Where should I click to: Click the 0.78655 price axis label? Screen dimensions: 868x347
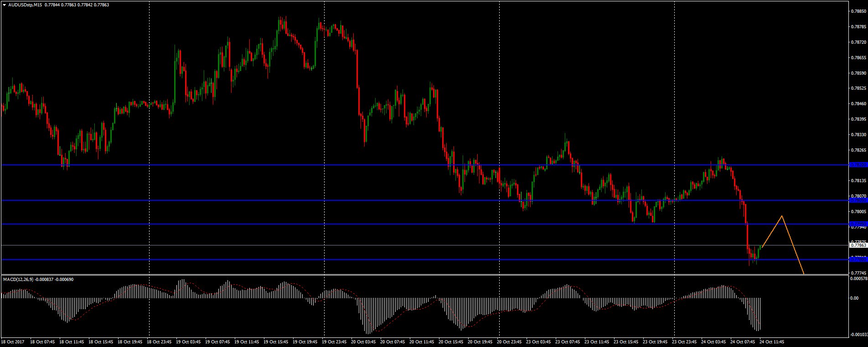tap(858, 58)
